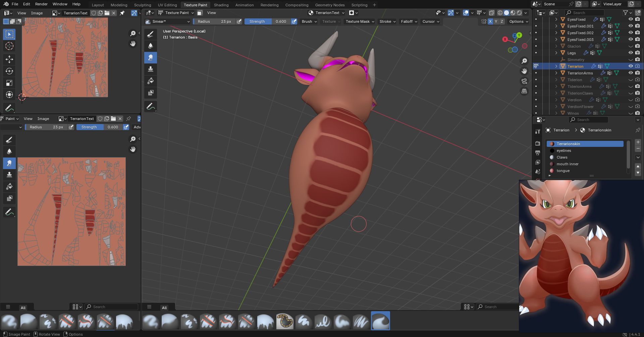The image size is (644, 337).
Task: Click the Pan hand icon in 3D viewport
Action: click(524, 71)
